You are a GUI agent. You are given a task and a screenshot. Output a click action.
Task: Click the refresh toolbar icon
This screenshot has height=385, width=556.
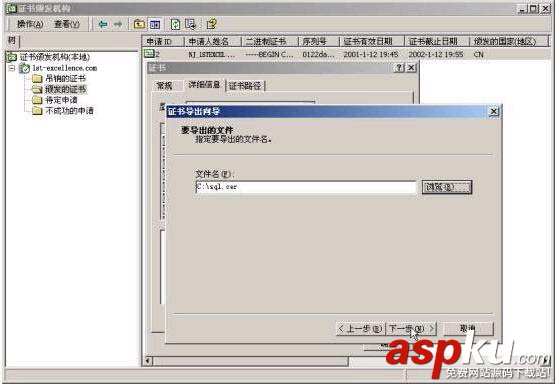pos(176,24)
